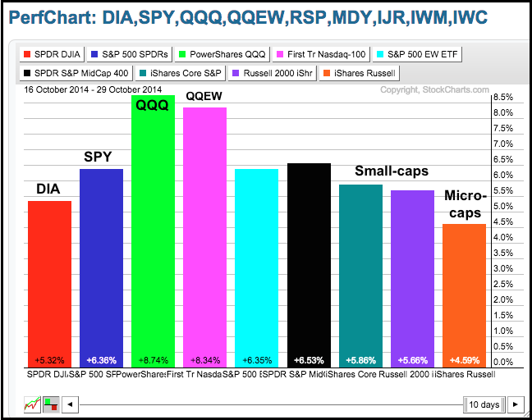532x420 pixels.
Task: Toggle the SPDR DJIA legend item
Action: click(x=53, y=55)
